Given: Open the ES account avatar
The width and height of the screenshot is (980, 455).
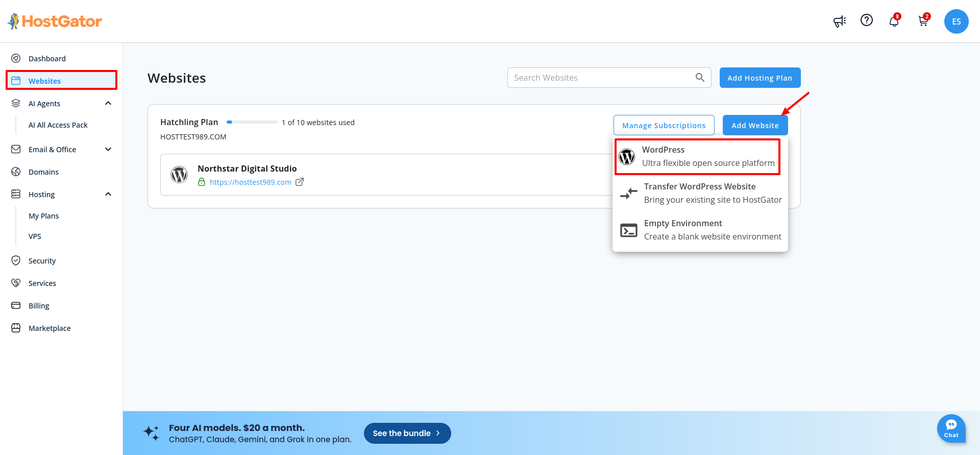Looking at the screenshot, I should [957, 21].
